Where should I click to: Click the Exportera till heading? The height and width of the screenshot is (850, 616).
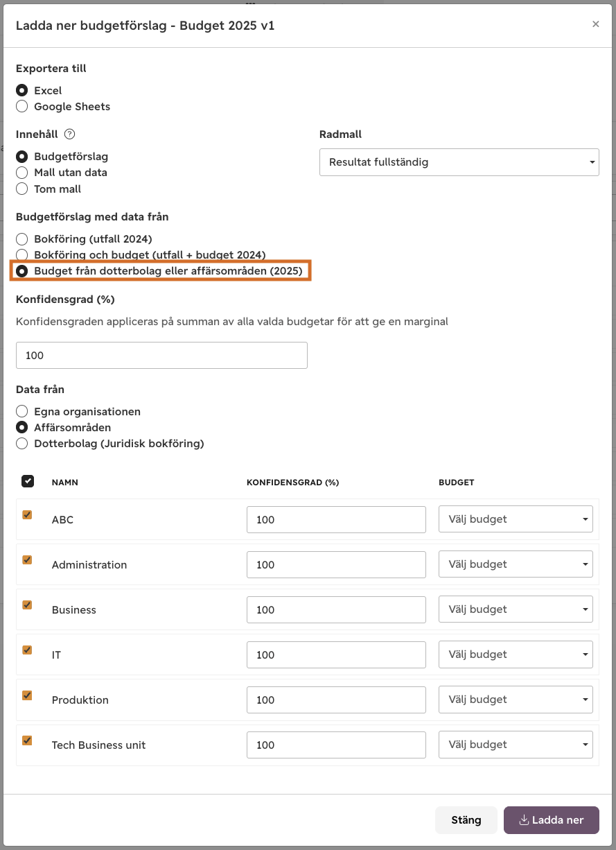click(x=51, y=69)
